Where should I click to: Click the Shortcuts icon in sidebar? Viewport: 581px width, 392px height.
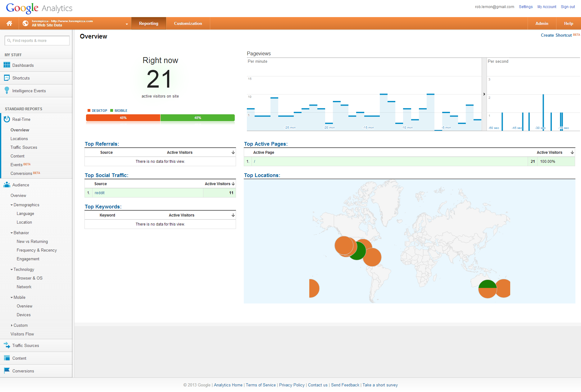(7, 78)
